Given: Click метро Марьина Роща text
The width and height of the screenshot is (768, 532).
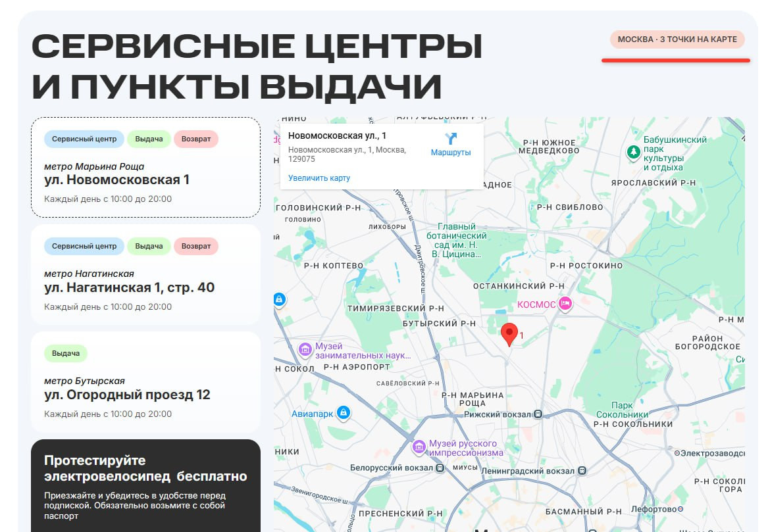Looking at the screenshot, I should coord(94,166).
